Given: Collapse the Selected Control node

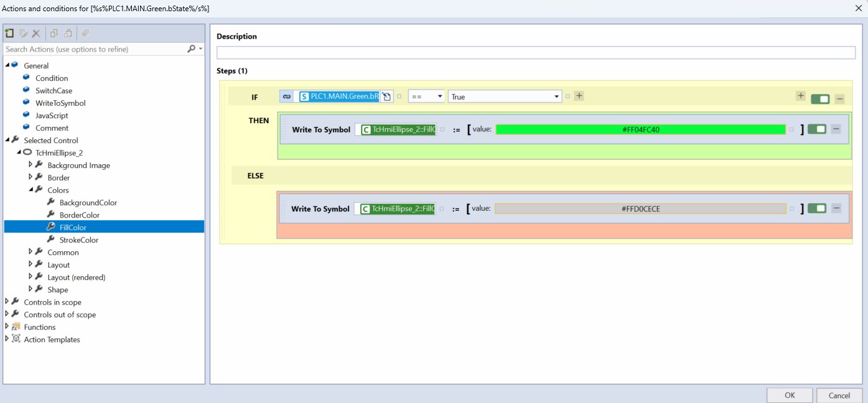Looking at the screenshot, I should 7,140.
